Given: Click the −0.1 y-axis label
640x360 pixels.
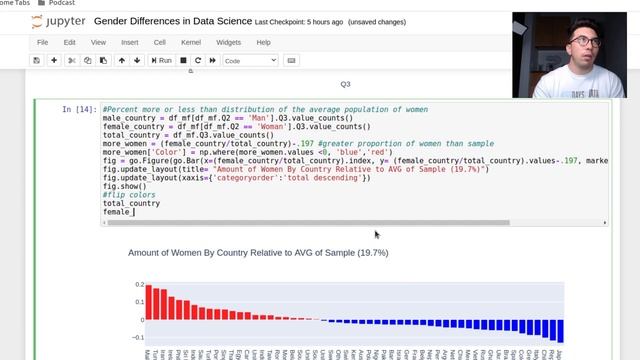Looking at the screenshot, I should point(138,338).
